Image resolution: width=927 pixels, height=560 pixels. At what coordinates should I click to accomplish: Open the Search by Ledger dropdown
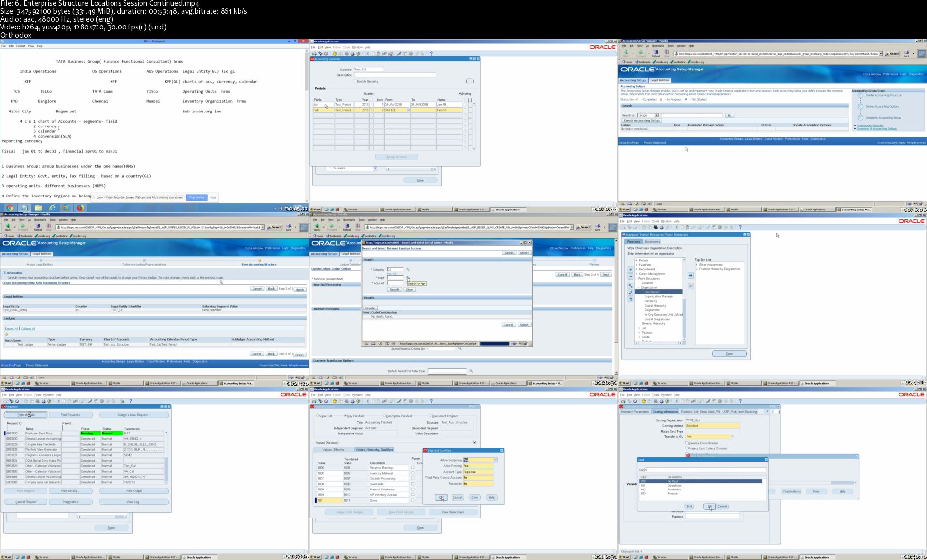[x=647, y=115]
